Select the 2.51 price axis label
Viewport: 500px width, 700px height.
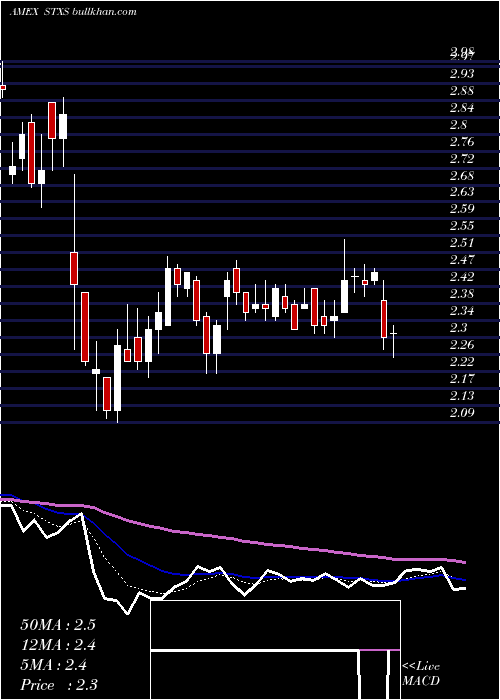[462, 243]
